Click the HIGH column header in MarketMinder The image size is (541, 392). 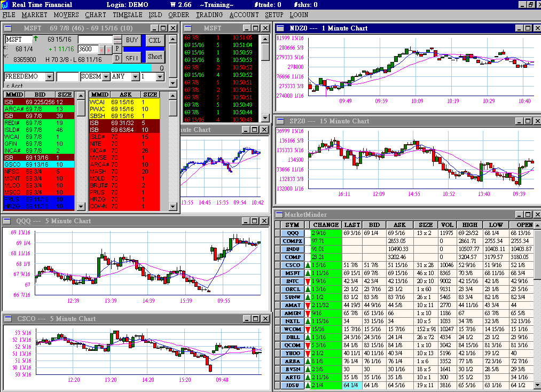469,225
